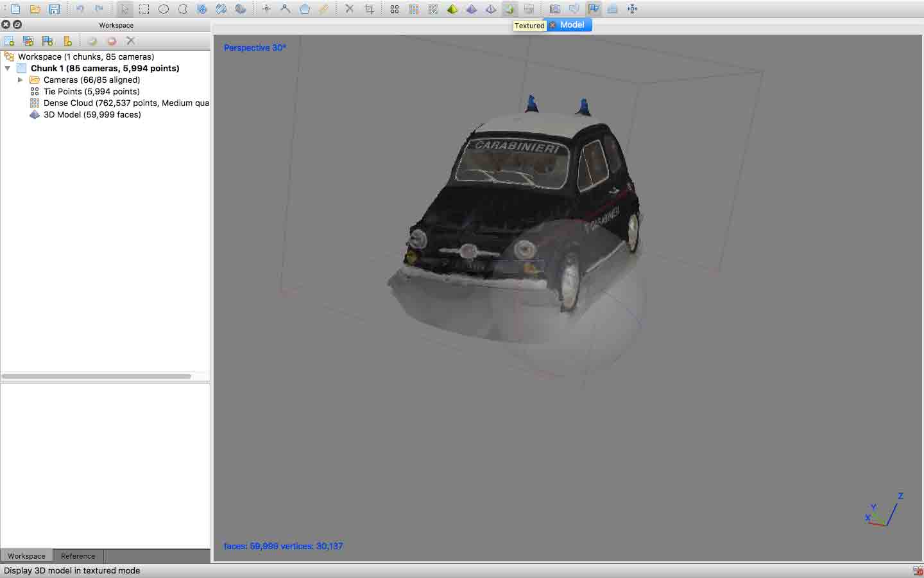Switch model display to Shaded mode
Viewport: 924px width, 578px height.
pos(452,9)
